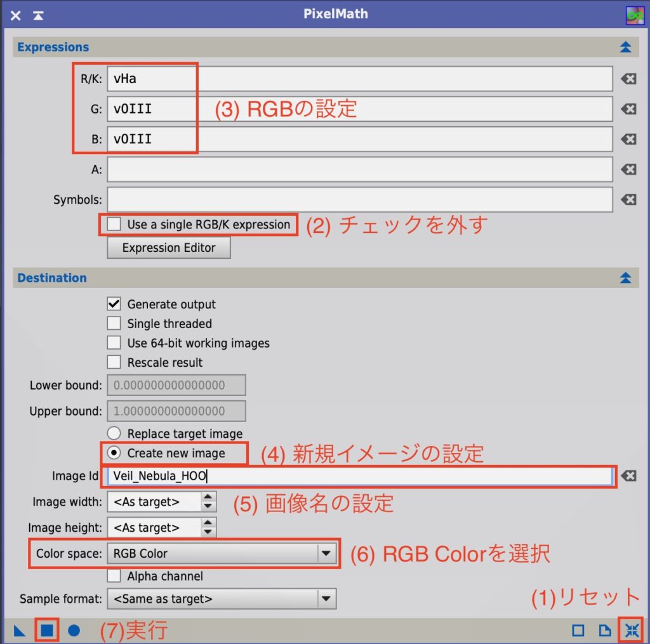Collapse the Expressions section
Viewport: 650px width, 644px height.
(x=625, y=47)
